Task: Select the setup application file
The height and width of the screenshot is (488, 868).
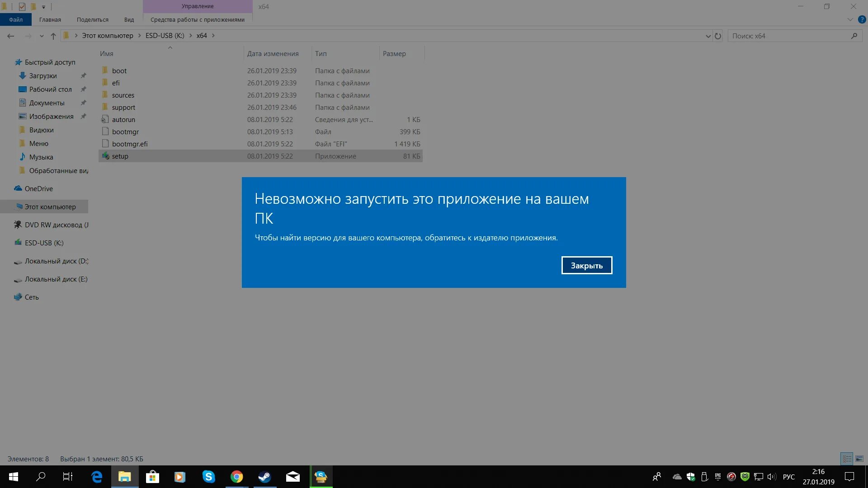Action: click(120, 156)
